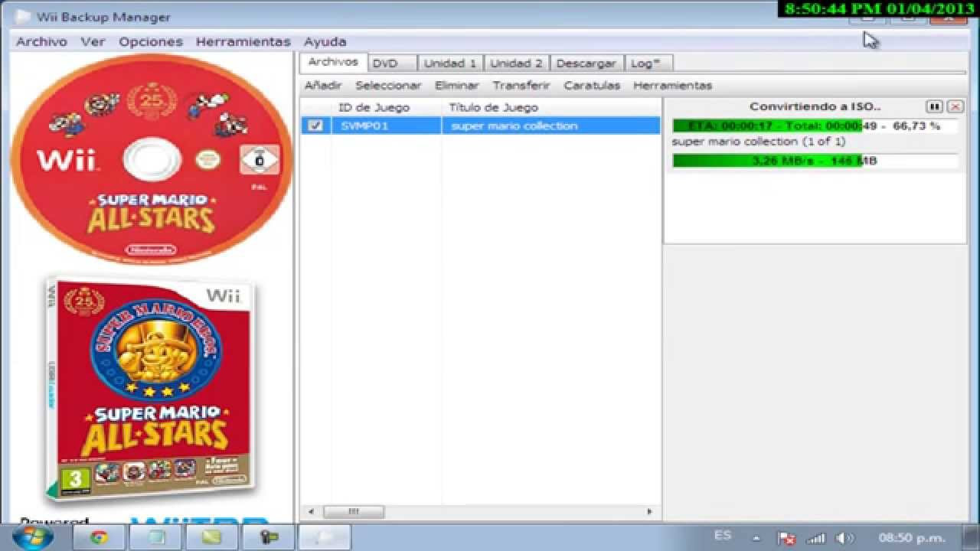The height and width of the screenshot is (551, 980).
Task: Click the ETA total progress bar
Action: pyautogui.click(x=815, y=126)
